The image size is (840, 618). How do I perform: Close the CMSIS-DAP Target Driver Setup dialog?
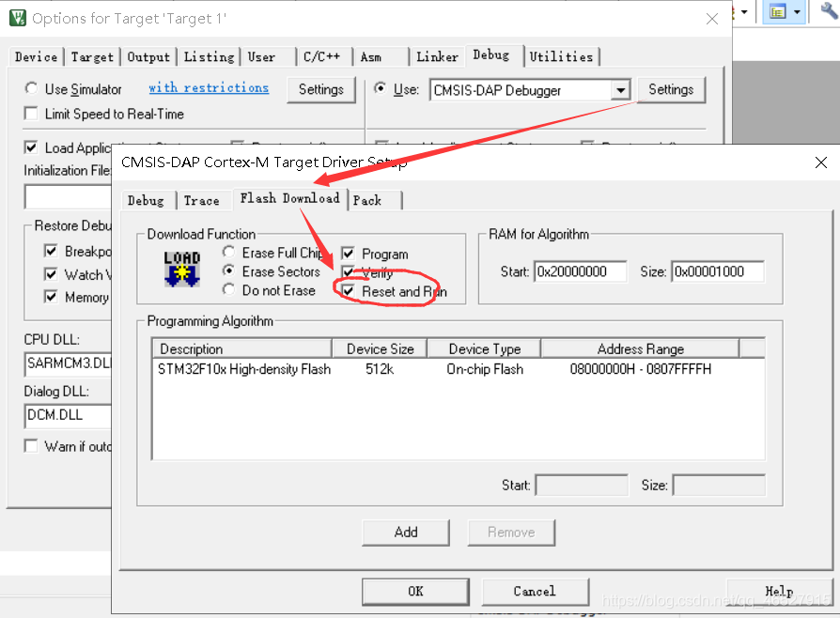pyautogui.click(x=820, y=162)
